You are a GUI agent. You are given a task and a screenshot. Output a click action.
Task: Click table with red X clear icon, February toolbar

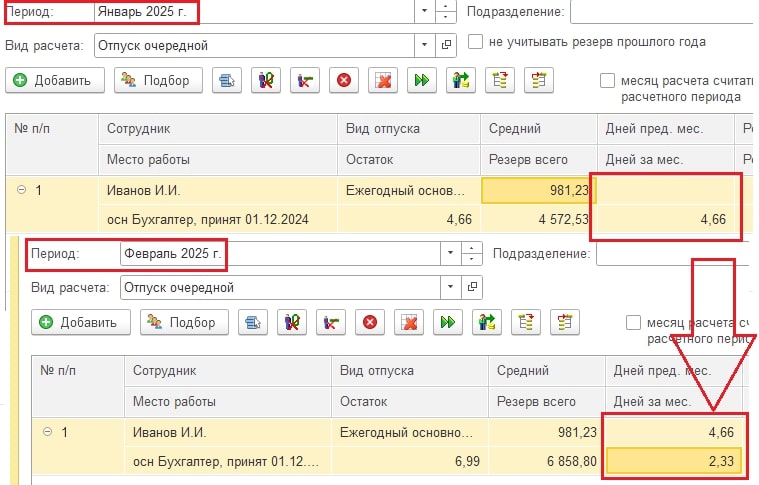coord(409,322)
